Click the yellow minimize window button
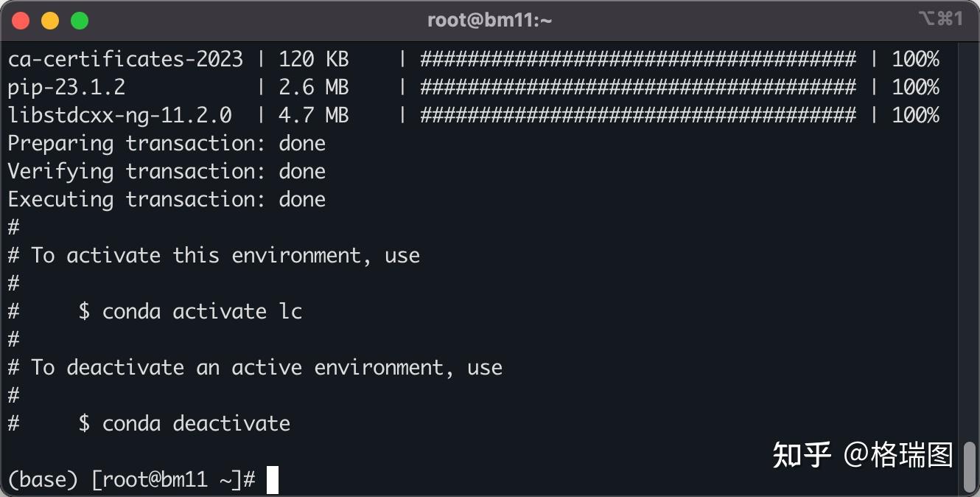 point(50,21)
